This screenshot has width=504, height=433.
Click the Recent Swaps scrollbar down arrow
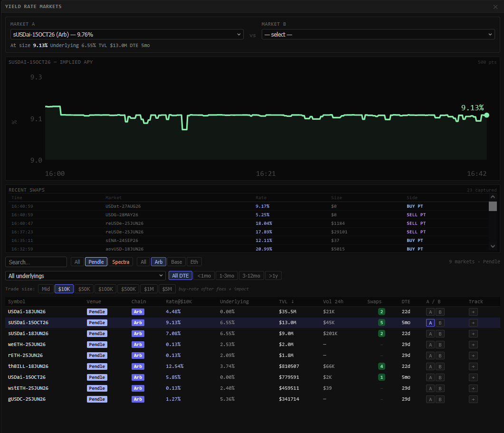point(493,246)
